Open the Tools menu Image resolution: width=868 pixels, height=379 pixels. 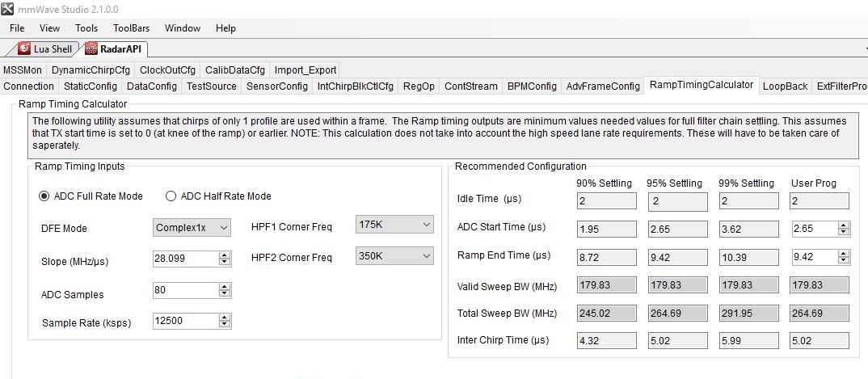click(86, 28)
